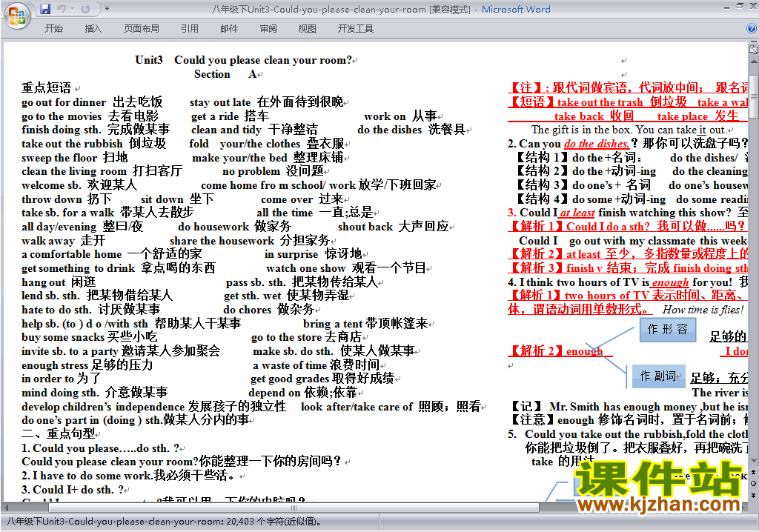Click the phrase 'a waste of time'
The image size is (759, 532).
coord(290,365)
